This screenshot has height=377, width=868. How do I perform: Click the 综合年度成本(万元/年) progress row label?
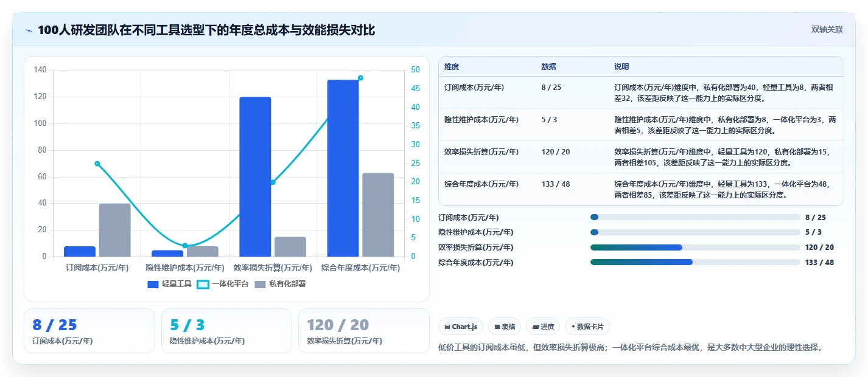click(x=476, y=262)
